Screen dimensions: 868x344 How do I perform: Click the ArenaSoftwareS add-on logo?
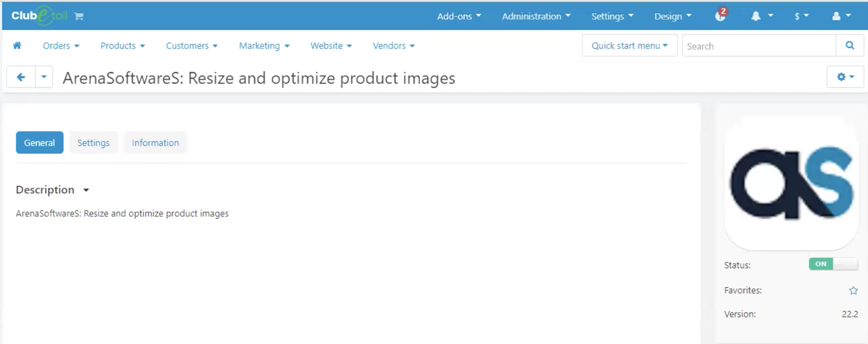coord(791,183)
